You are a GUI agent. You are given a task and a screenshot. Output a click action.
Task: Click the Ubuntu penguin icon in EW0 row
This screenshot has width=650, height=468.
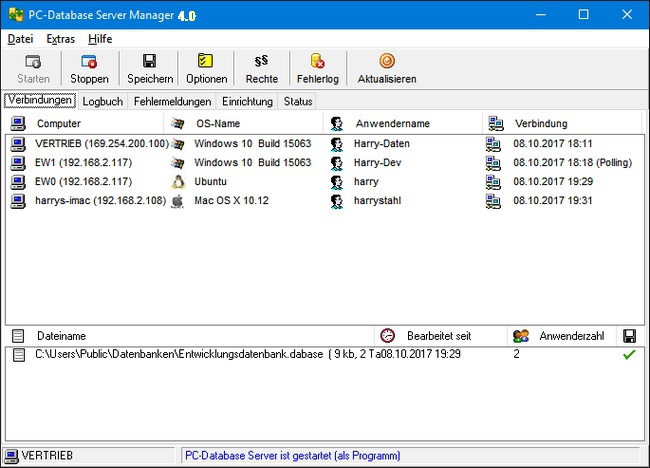coord(178,182)
